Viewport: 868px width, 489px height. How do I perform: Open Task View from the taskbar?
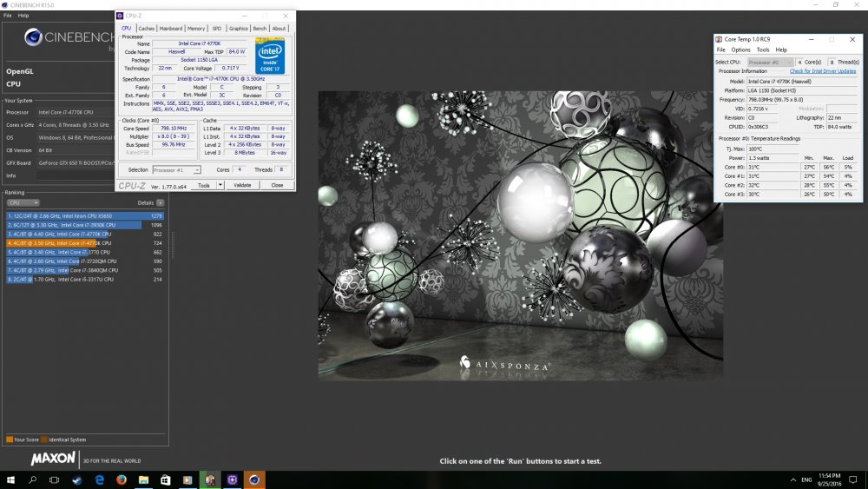pyautogui.click(x=55, y=479)
